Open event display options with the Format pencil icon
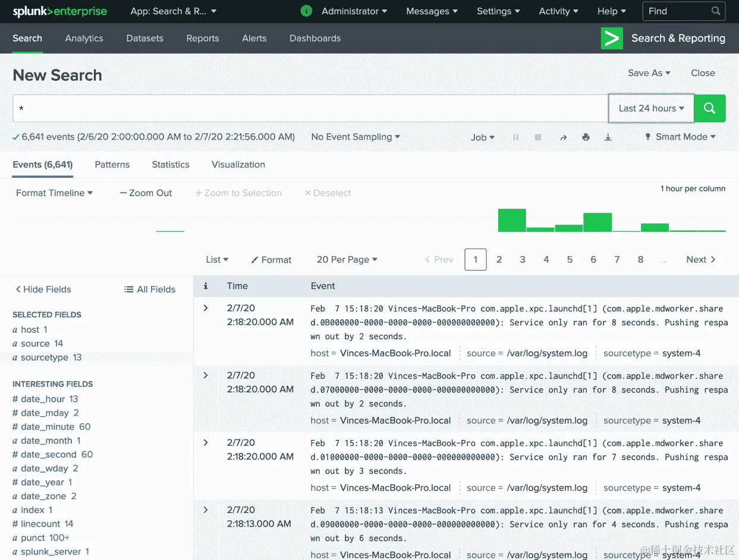This screenshot has width=739, height=560. point(271,260)
